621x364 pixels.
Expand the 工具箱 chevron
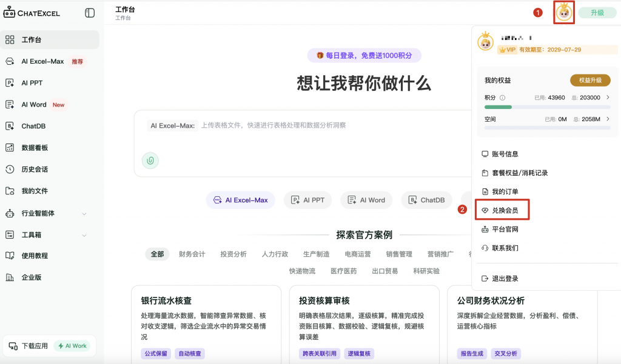(x=84, y=236)
